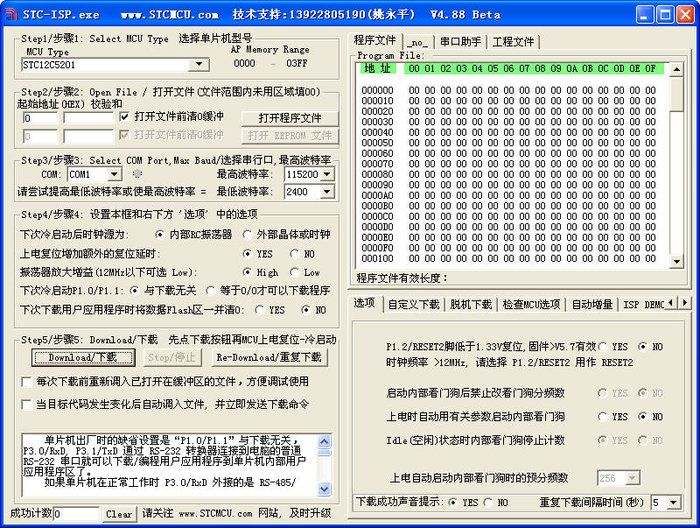Image resolution: width=700 pixels, height=528 pixels.
Task: Select Low oscillator gain radio
Action: click(294, 272)
